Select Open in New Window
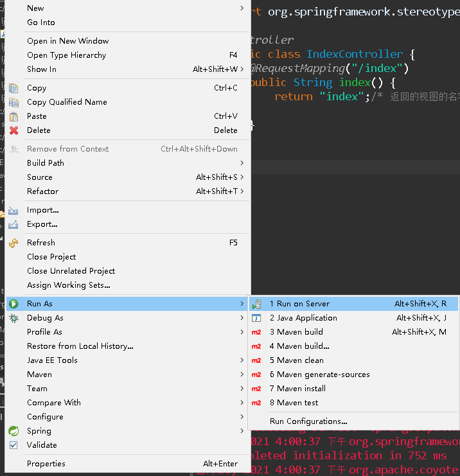Viewport: 460px width, 476px height. tap(128, 41)
